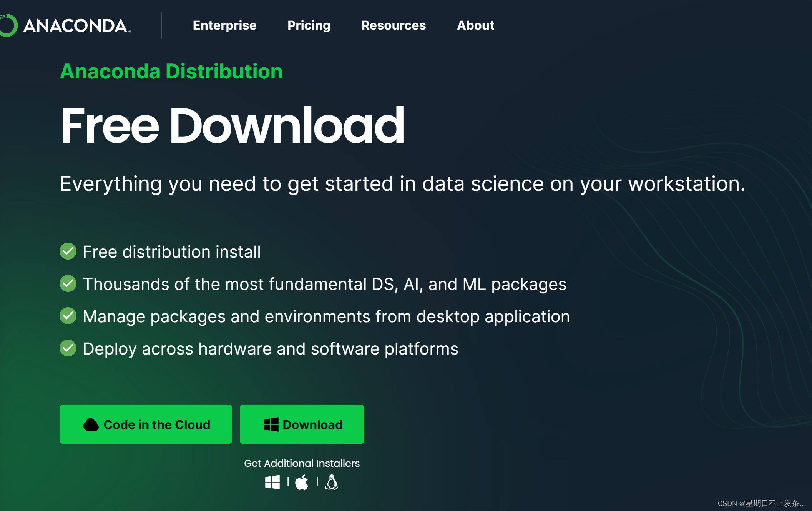Click checkmark beside Thousands of packages line

[x=68, y=284]
